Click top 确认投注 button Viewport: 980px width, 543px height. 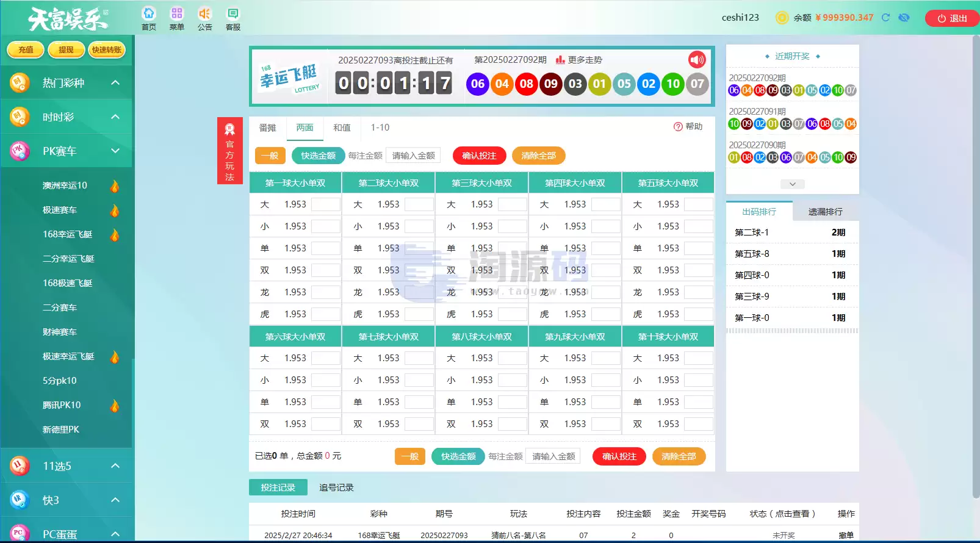coord(480,156)
